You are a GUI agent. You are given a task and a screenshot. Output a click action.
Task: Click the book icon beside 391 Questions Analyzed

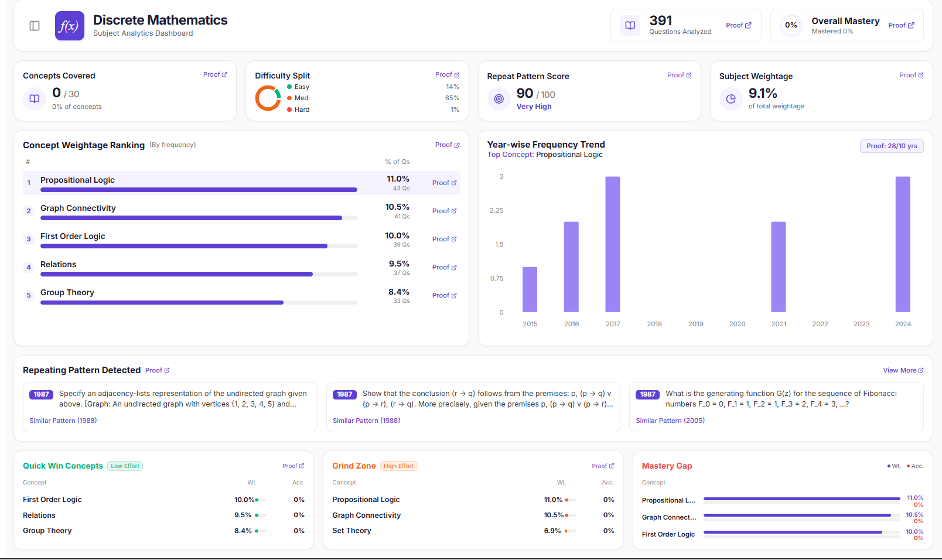click(630, 25)
